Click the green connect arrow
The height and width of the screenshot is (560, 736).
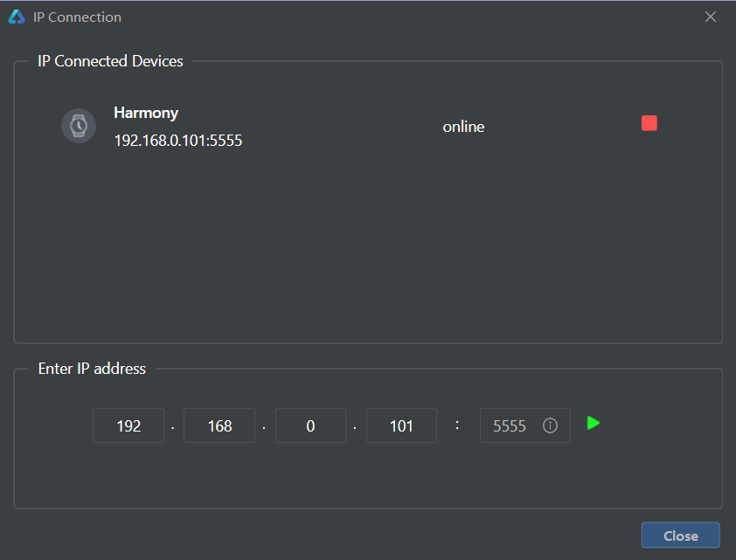point(594,423)
